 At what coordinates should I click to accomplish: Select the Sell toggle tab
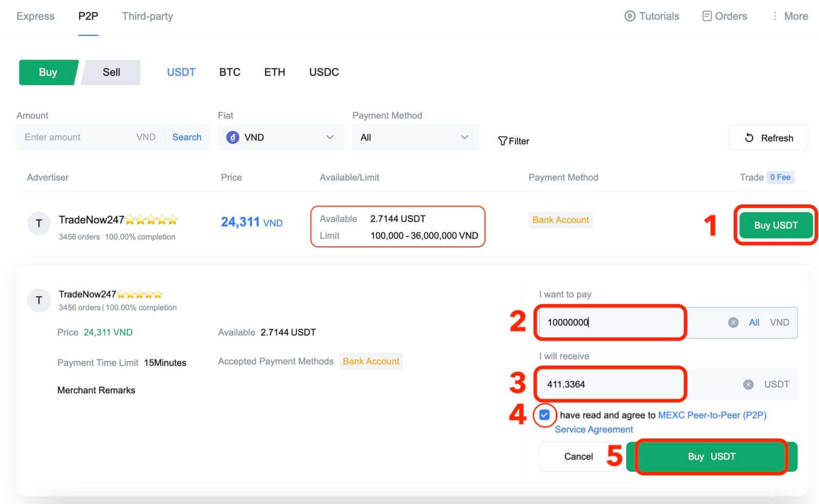click(x=111, y=72)
